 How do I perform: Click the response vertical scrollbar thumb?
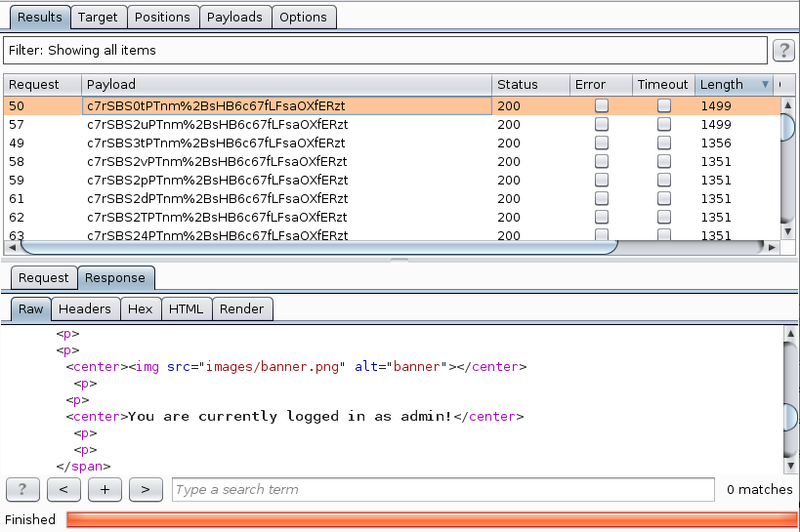(790, 417)
